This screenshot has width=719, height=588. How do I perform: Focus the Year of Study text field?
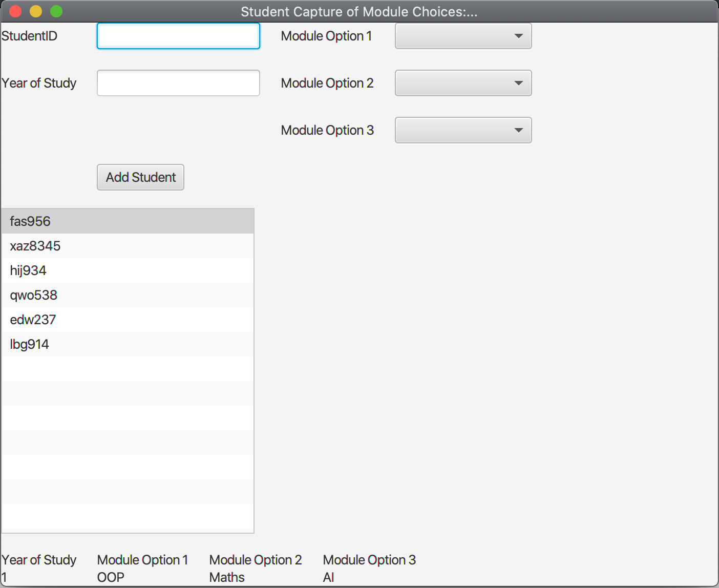click(178, 83)
